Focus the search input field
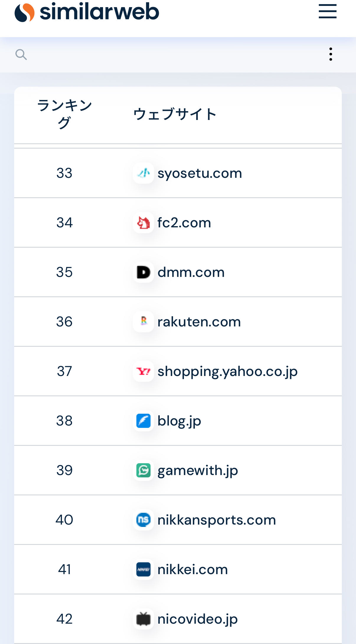 (174, 55)
